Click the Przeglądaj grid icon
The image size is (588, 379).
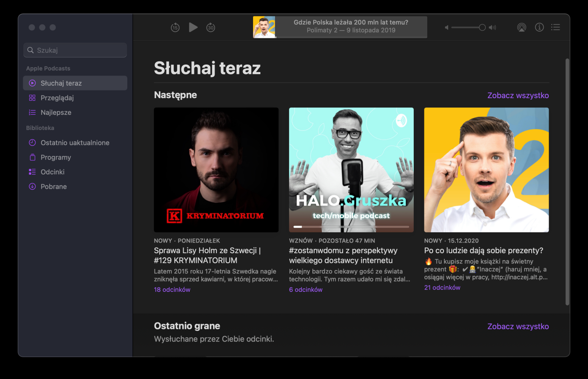(x=32, y=98)
